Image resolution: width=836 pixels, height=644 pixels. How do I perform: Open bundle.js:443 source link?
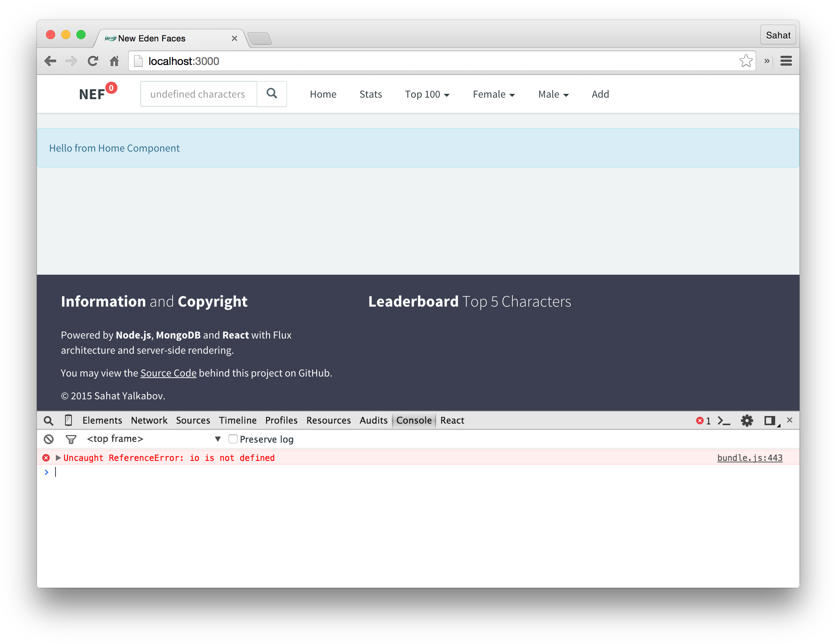(x=749, y=458)
